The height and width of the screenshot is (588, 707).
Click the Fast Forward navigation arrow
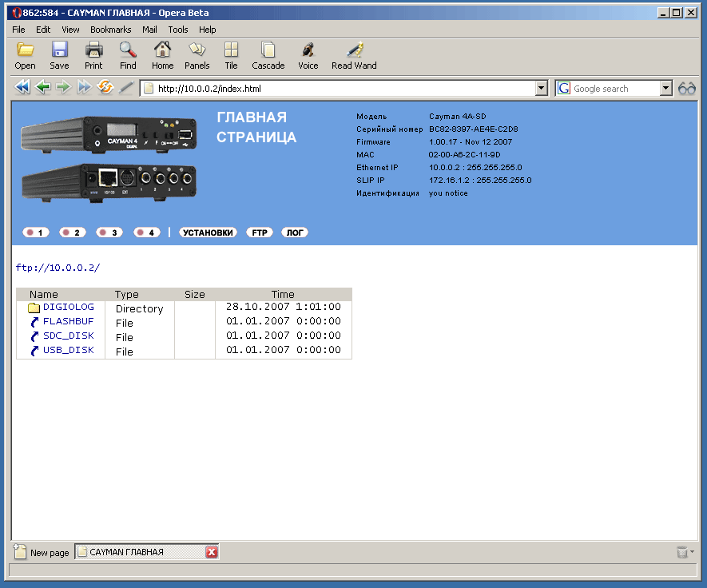point(85,87)
